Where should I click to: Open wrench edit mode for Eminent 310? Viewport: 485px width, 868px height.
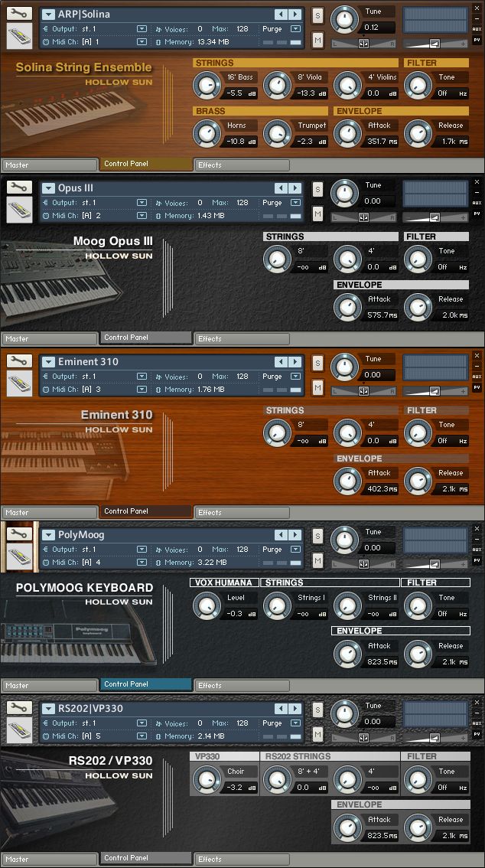19,361
